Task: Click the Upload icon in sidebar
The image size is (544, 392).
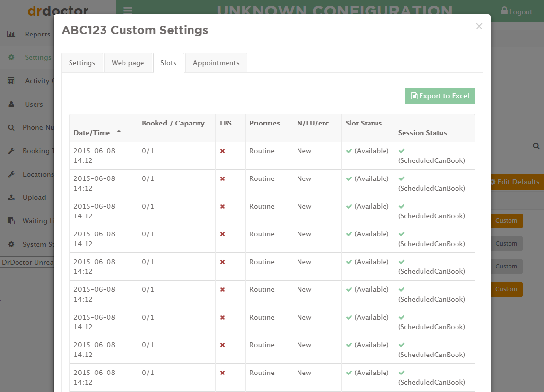Action: [x=11, y=197]
